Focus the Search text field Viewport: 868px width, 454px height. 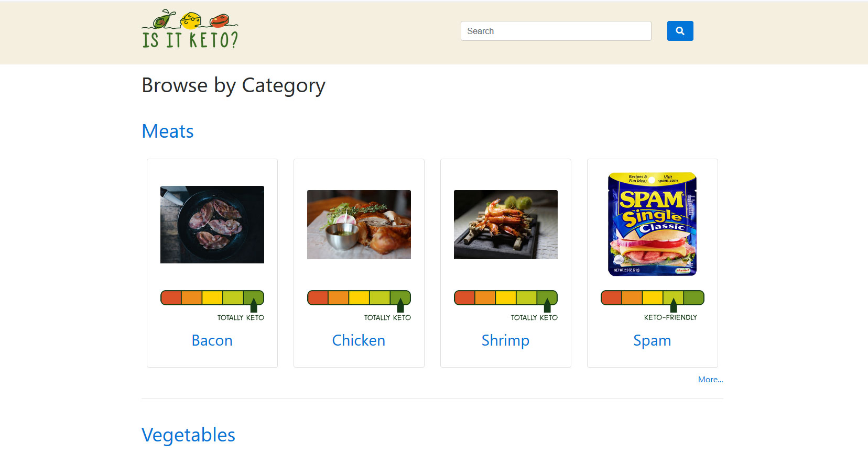[x=556, y=31]
